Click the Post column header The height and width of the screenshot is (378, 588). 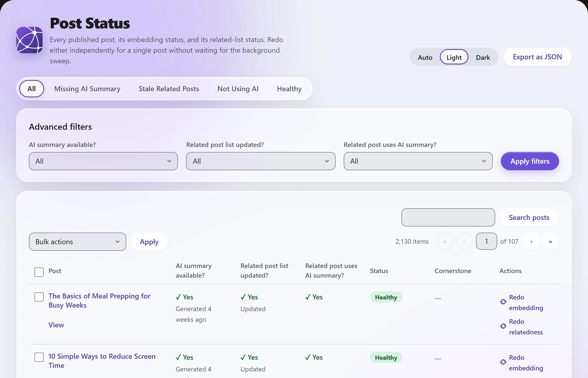coord(55,271)
